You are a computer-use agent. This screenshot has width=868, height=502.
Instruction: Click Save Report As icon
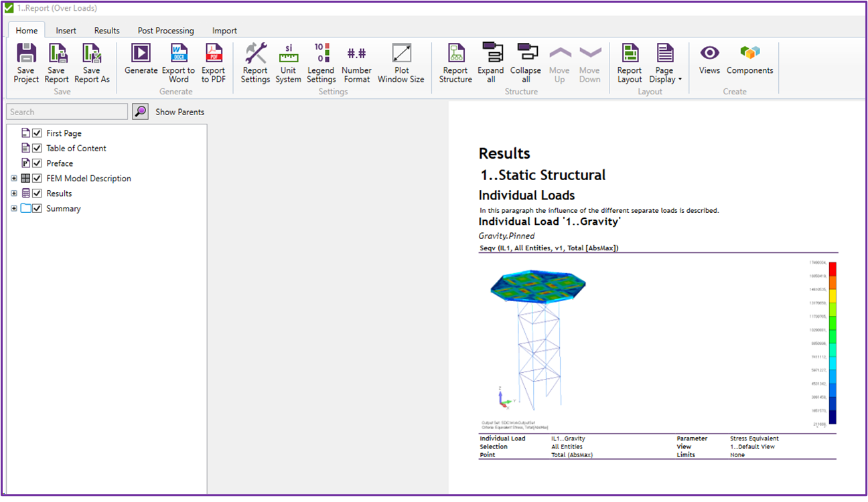click(x=92, y=54)
